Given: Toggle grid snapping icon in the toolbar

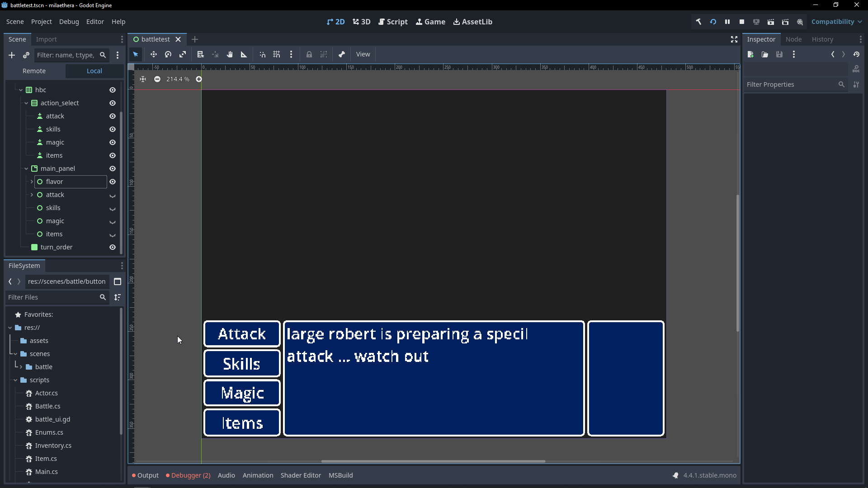Looking at the screenshot, I should point(277,54).
